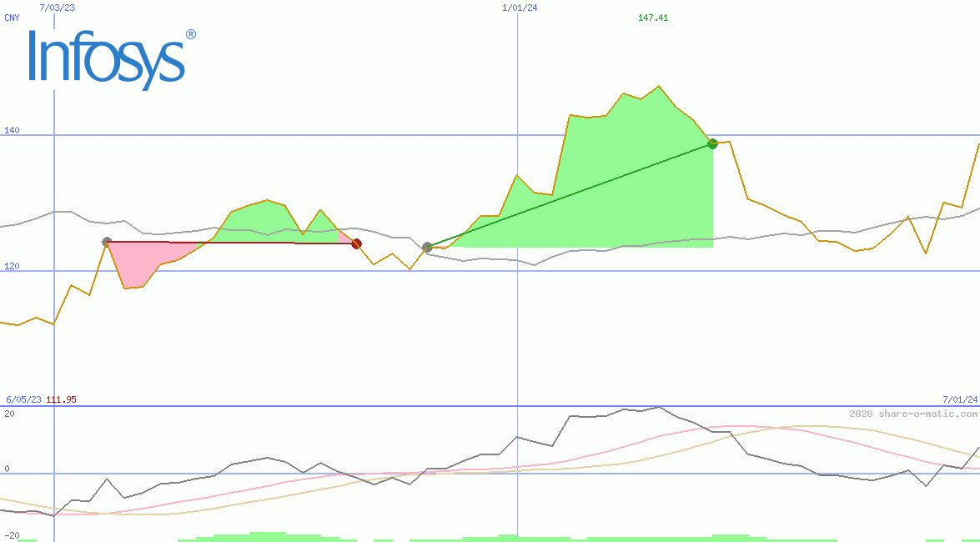Click the pink loss shaded area
The height and width of the screenshot is (542, 980).
pyautogui.click(x=143, y=263)
